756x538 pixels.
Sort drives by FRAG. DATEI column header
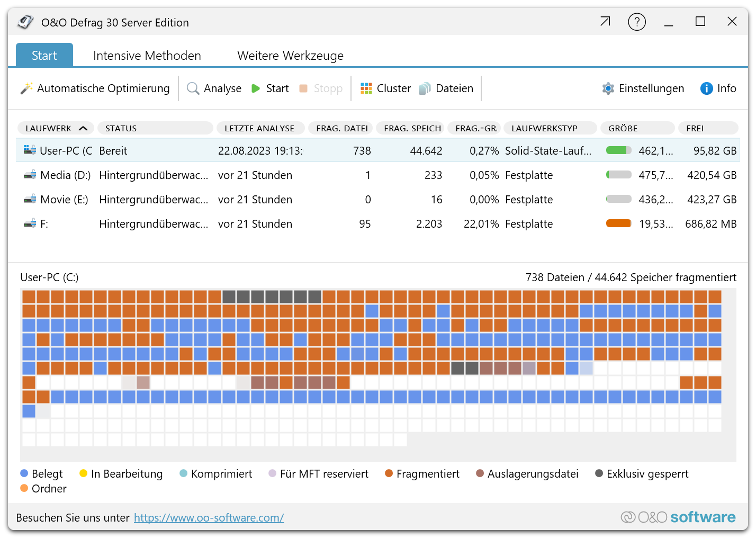(341, 128)
